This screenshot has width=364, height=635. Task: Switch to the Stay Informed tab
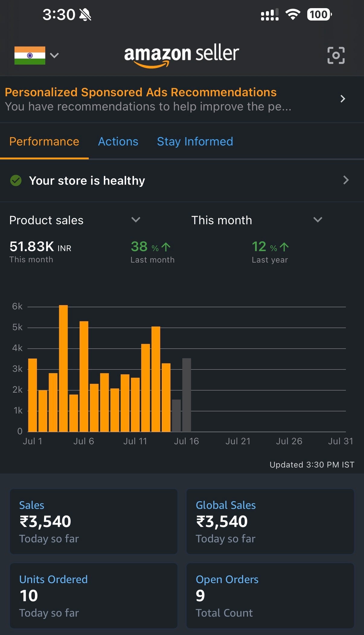[195, 142]
